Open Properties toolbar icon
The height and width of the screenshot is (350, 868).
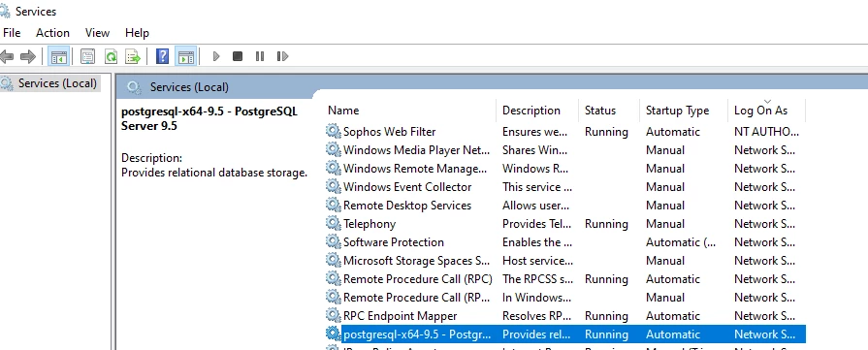click(x=87, y=56)
